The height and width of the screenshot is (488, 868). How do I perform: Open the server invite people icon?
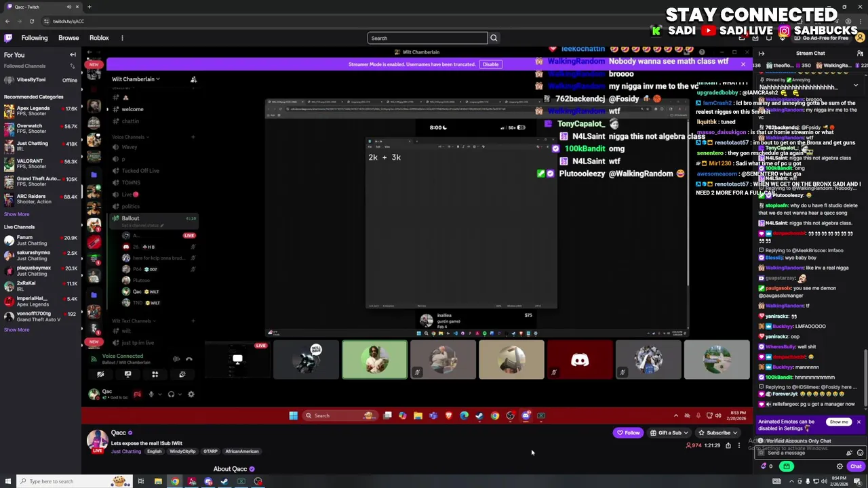click(193, 79)
